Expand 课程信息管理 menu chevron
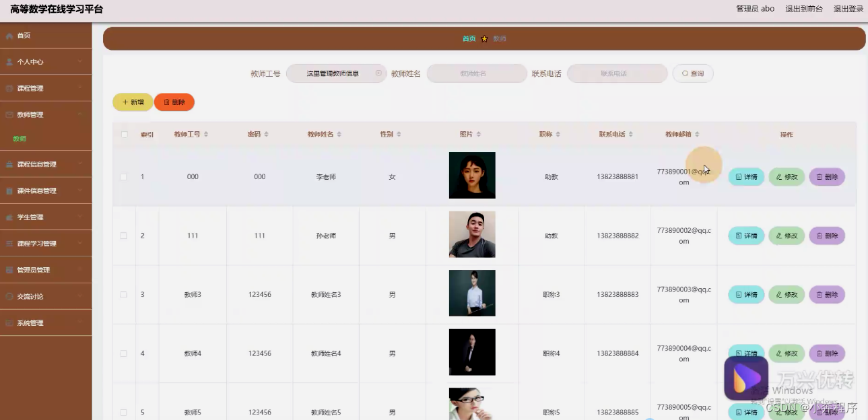Viewport: 868px width, 420px height. tap(80, 164)
